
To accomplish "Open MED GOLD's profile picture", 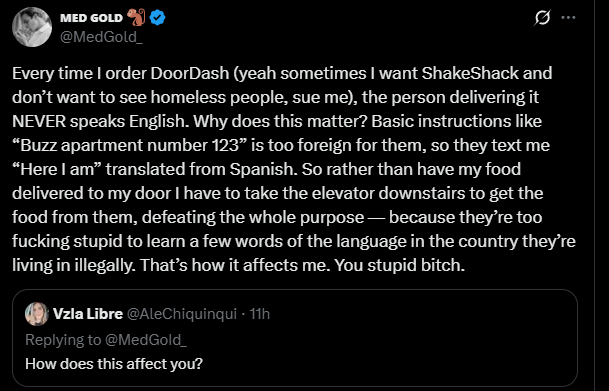I will pos(32,27).
